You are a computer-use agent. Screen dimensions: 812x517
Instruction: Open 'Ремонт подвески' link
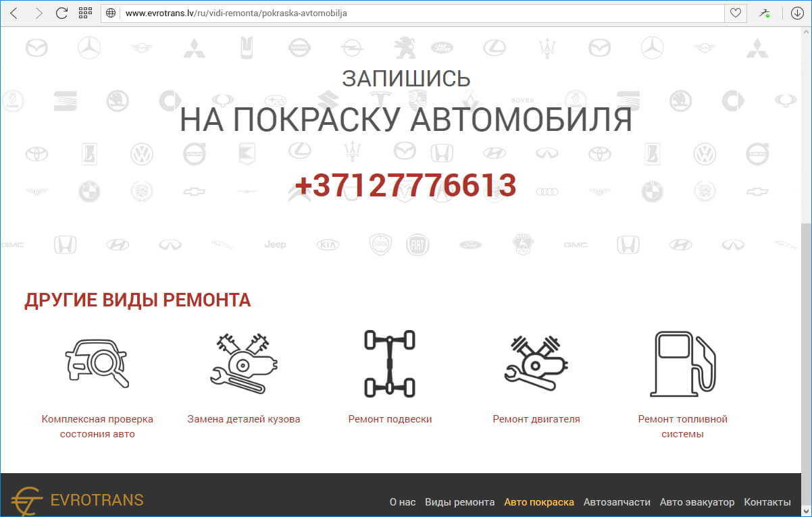[390, 419]
